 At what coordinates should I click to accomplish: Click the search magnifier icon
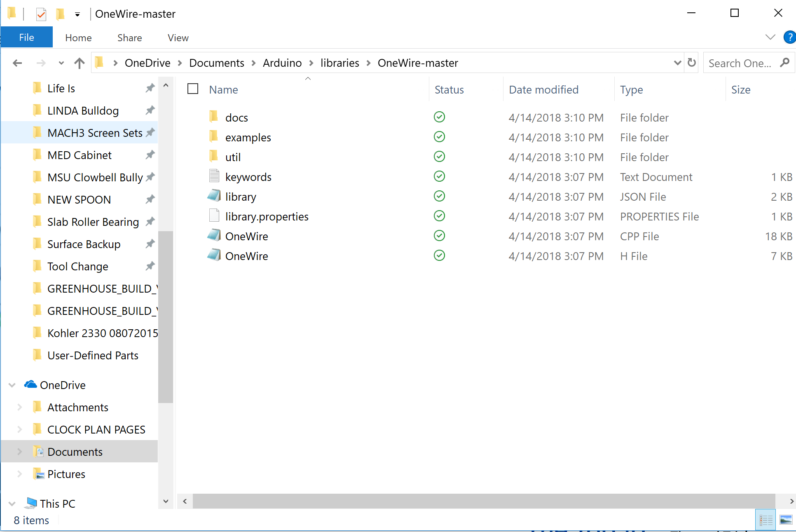[x=785, y=63]
